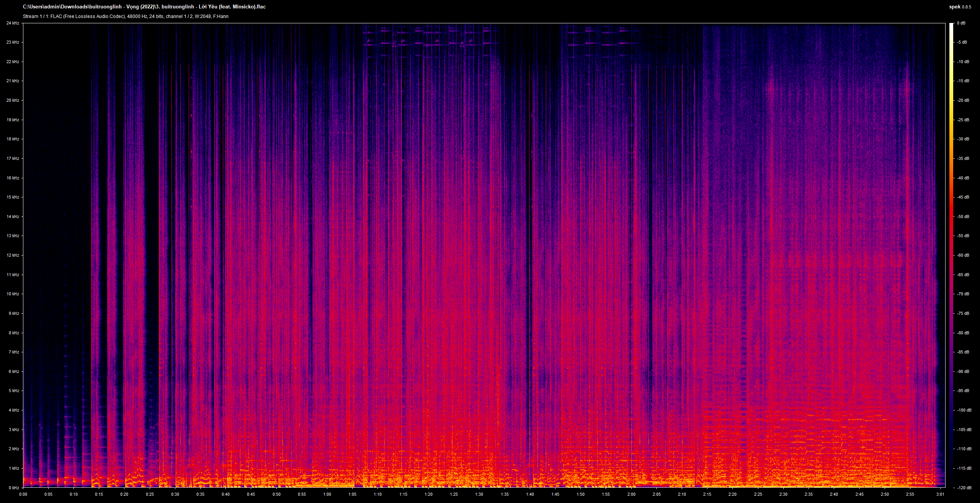Click the '0:30' time axis label
Viewport: 980px width, 503px height.
175,494
